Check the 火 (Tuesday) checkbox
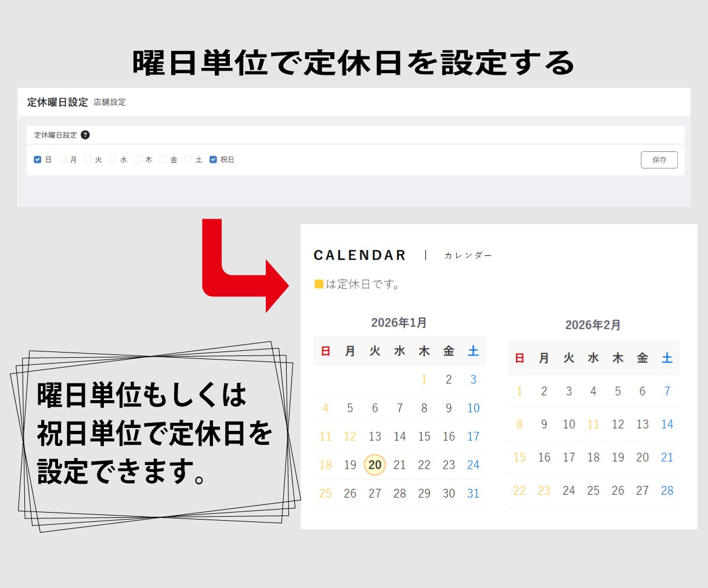The height and width of the screenshot is (588, 708). [88, 159]
